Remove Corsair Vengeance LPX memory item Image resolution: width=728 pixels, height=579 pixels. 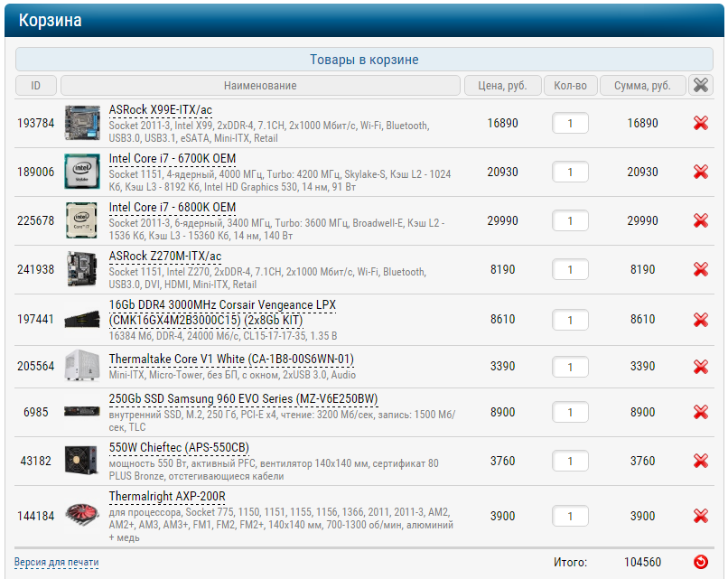(701, 320)
